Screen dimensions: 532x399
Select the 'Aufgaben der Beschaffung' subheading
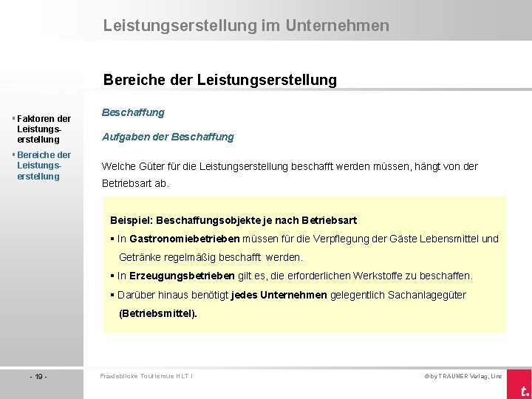tap(168, 137)
